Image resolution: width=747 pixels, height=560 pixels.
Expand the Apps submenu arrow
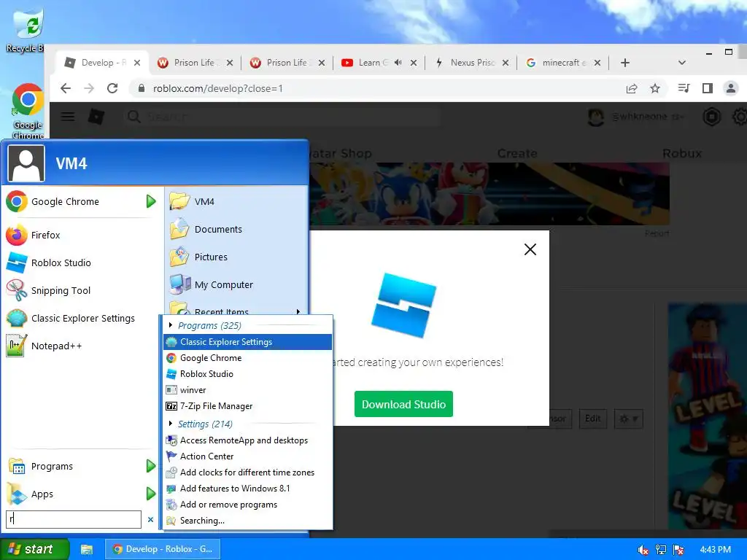pyautogui.click(x=151, y=494)
